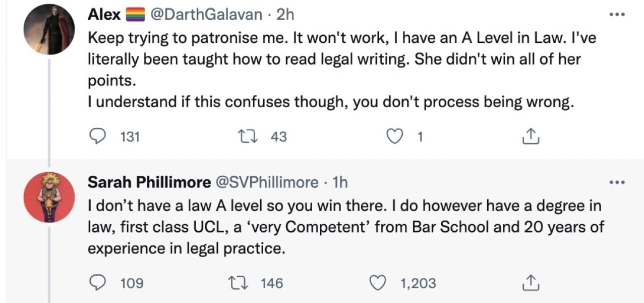Screen dimensions: 644x303
Task: Like Sarah Phillimore's tweet
Action: coord(379,283)
